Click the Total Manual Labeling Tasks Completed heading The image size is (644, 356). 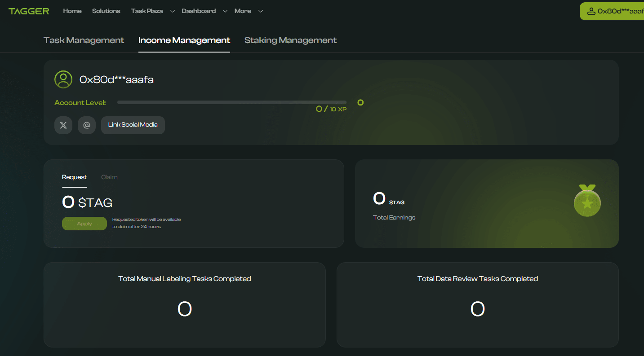[185, 279]
